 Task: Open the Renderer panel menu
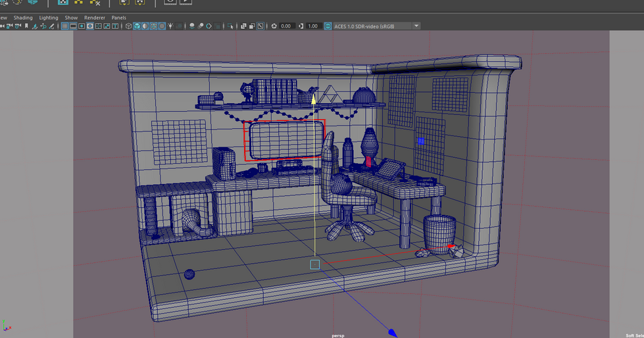[95, 18]
